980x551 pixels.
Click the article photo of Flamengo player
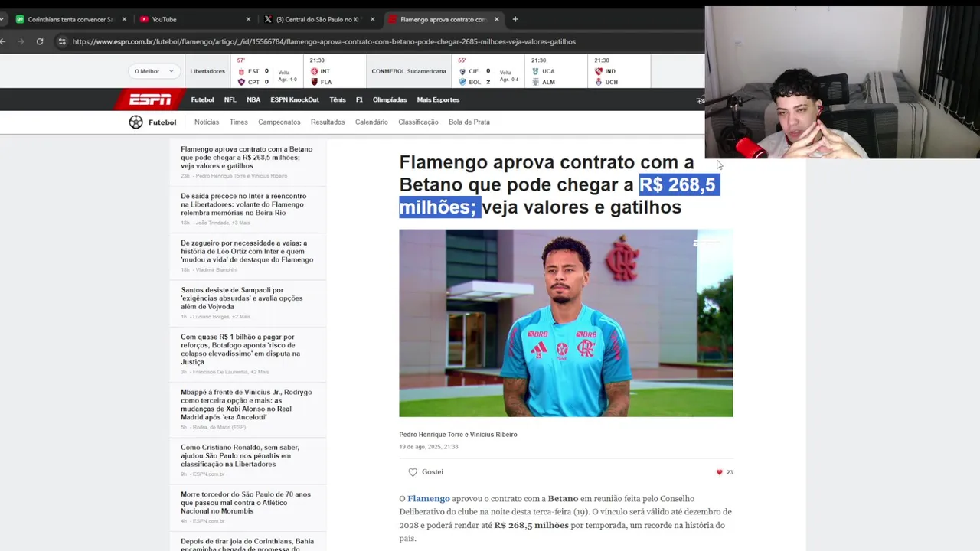[566, 323]
